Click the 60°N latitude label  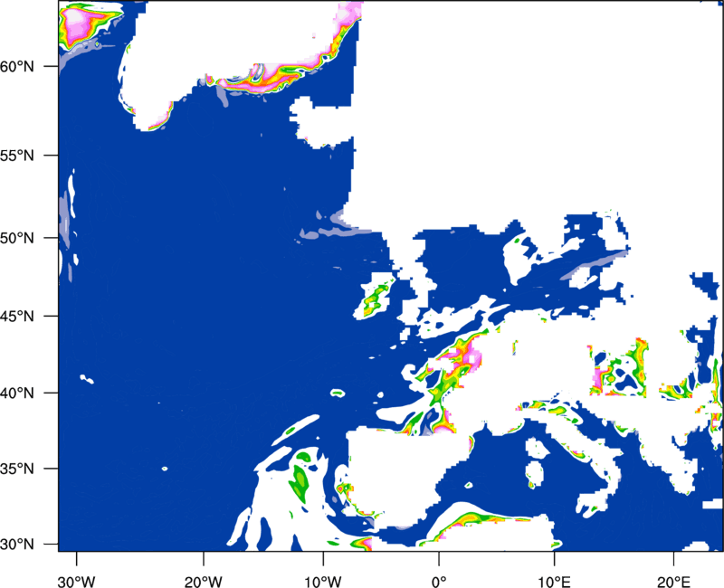tap(17, 66)
